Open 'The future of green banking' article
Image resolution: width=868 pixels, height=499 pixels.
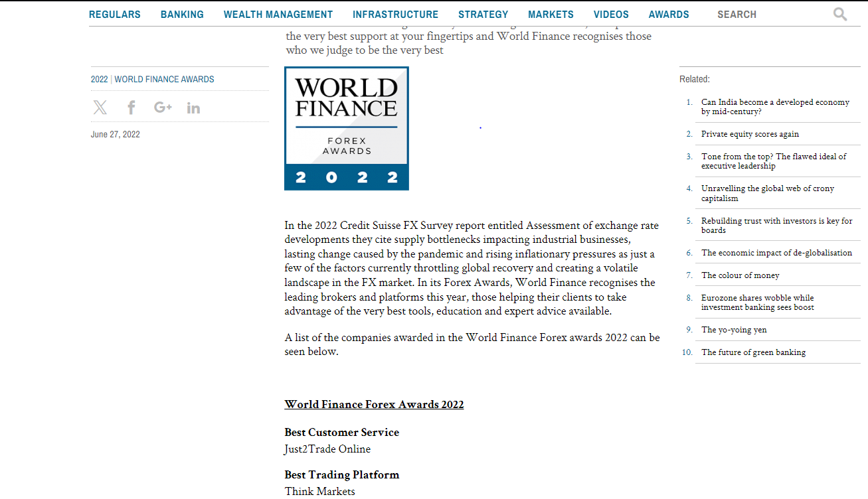pyautogui.click(x=754, y=352)
